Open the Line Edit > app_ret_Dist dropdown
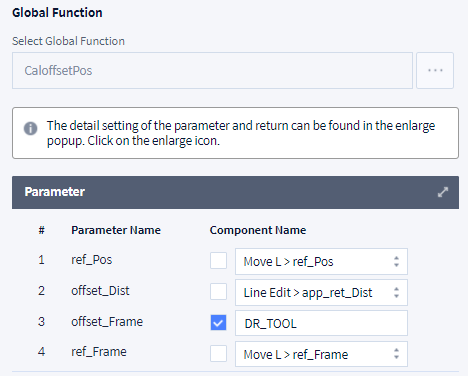The width and height of the screenshot is (468, 376). coord(321,292)
